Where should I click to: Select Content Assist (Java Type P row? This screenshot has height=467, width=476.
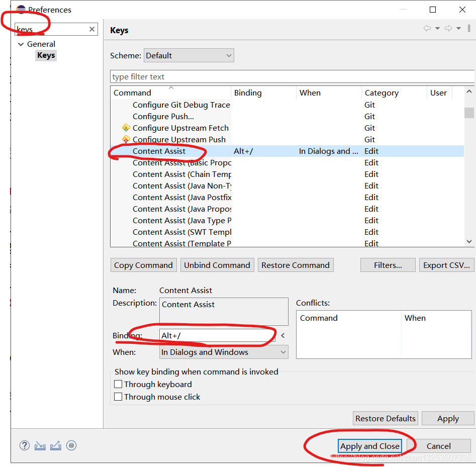(287, 221)
